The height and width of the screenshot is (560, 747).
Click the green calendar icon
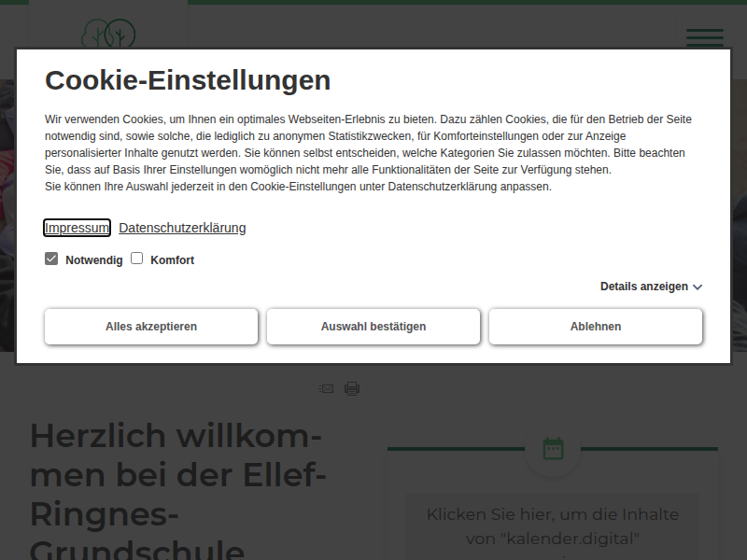(553, 449)
